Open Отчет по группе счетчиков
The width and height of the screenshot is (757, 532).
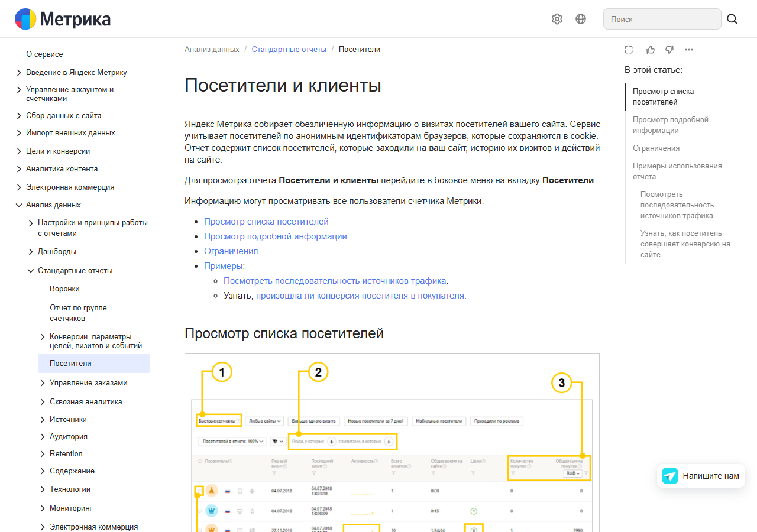pos(78,313)
